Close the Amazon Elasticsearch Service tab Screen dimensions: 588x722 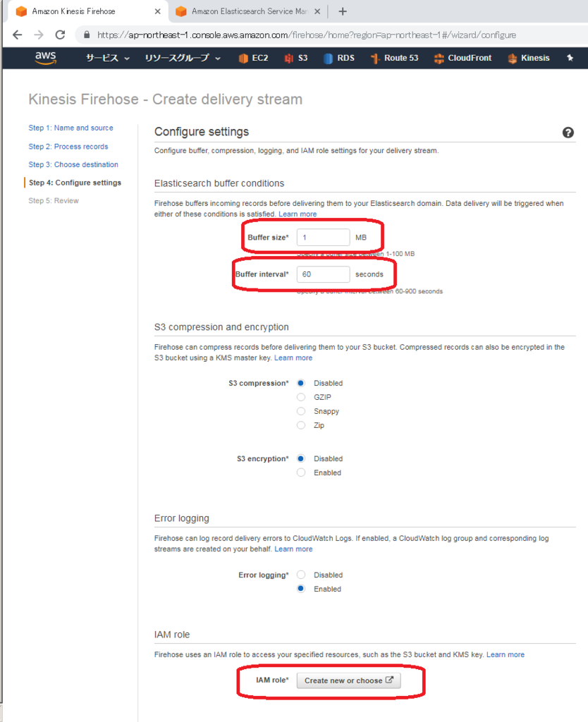[x=317, y=11]
